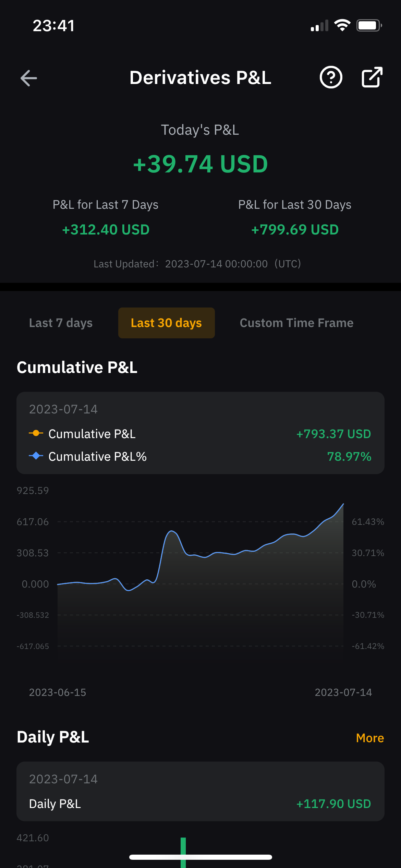This screenshot has height=868, width=401.
Task: Open Custom Time Frame tab
Action: coord(296,323)
